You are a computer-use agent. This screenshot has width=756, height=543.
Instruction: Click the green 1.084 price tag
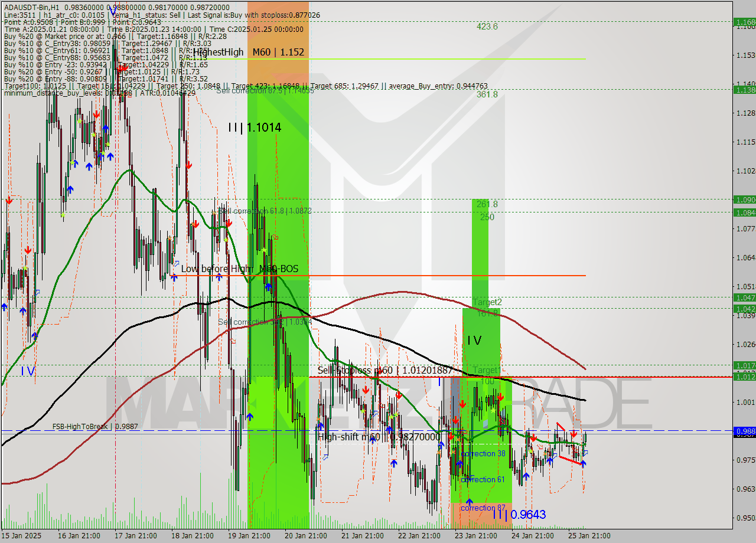click(744, 212)
